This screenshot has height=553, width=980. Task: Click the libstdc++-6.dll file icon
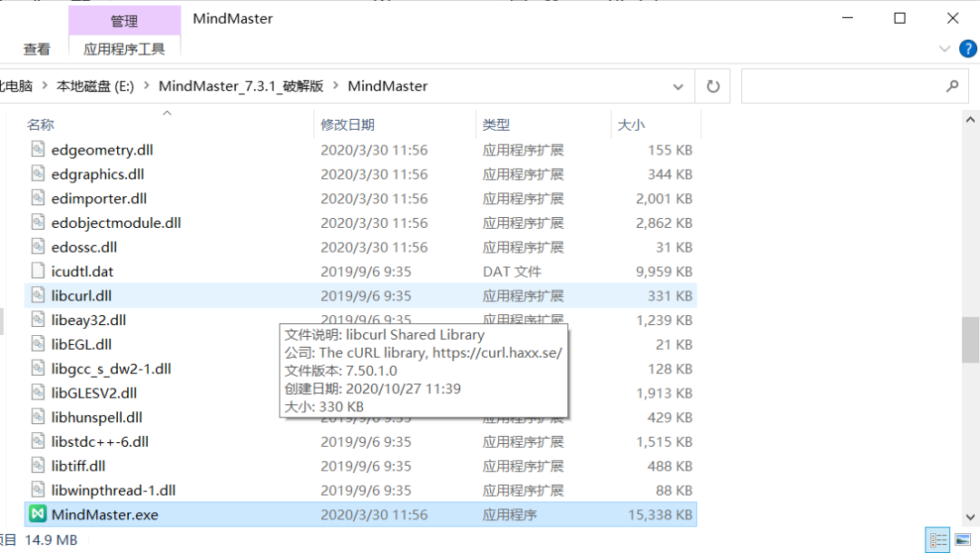coord(38,441)
